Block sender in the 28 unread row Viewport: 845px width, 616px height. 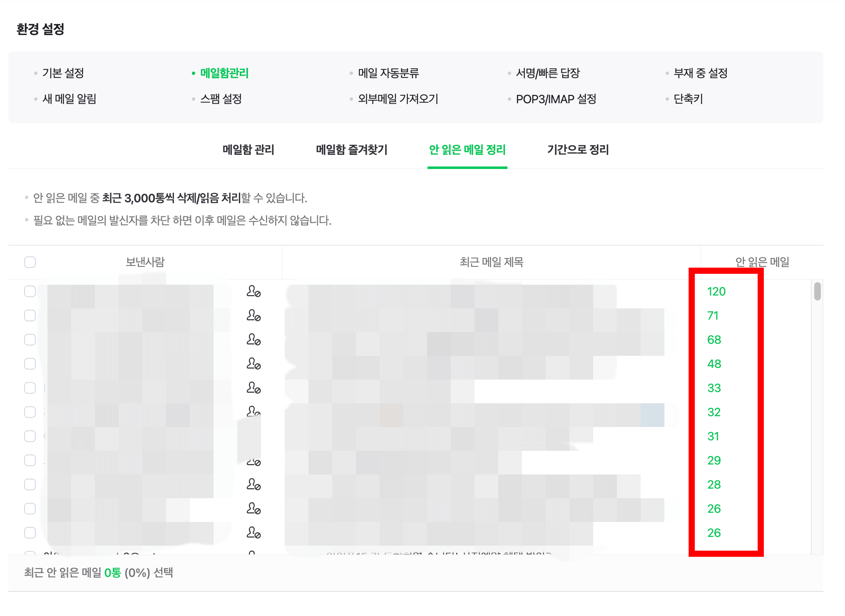[253, 484]
